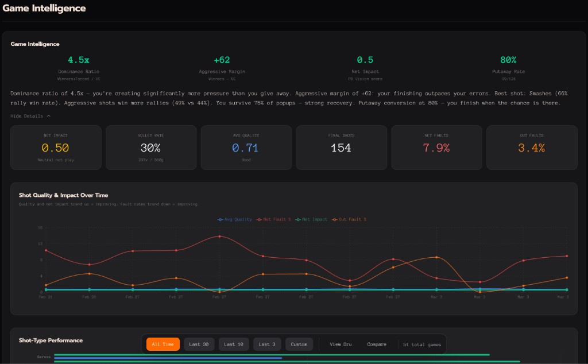588x364 pixels.
Task: Click the Compare button
Action: 377,344
